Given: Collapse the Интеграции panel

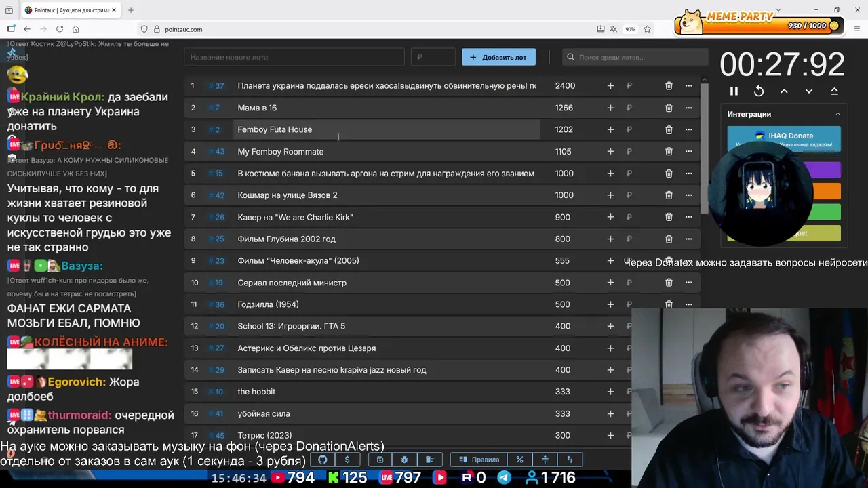Looking at the screenshot, I should [837, 114].
